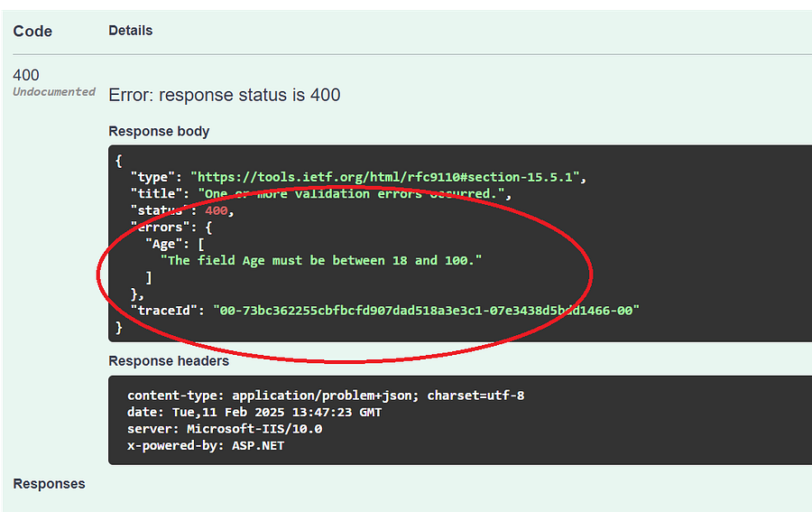The width and height of the screenshot is (812, 512).
Task: Click the server Microsoft-IIS/10.0 line
Action: 225,429
